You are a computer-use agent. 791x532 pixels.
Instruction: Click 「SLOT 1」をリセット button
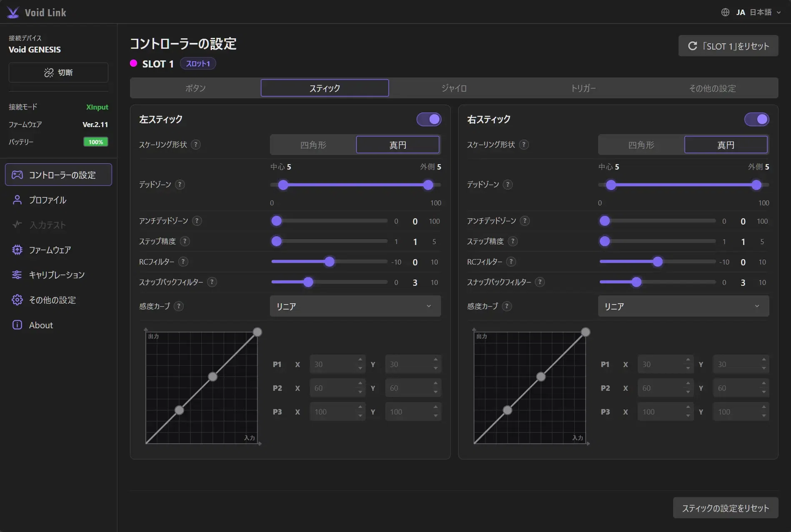(728, 46)
